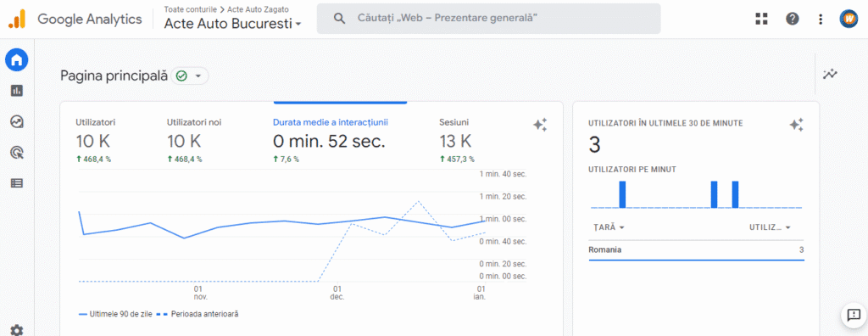868x336 pixels.
Task: Click the Toate conturile breadcrumb link
Action: coord(190,9)
